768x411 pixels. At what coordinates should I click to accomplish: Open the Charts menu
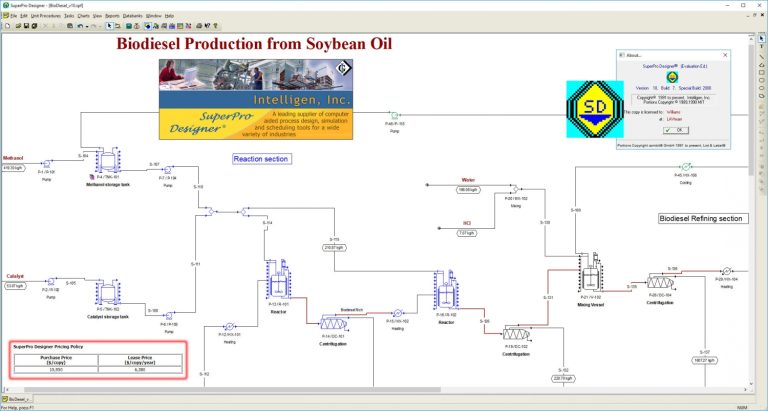tap(83, 16)
